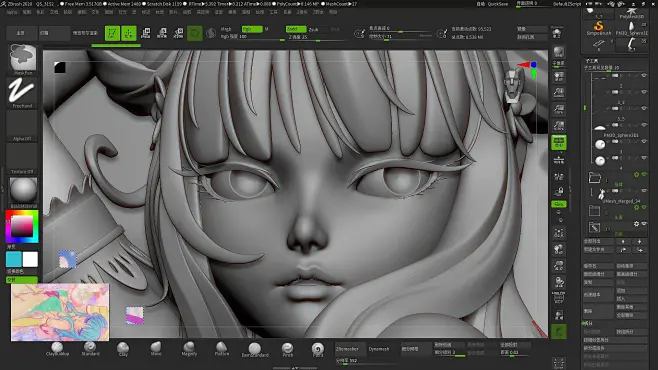Expand the second subtool folder icon
This screenshot has height=370, width=658.
tap(595, 211)
